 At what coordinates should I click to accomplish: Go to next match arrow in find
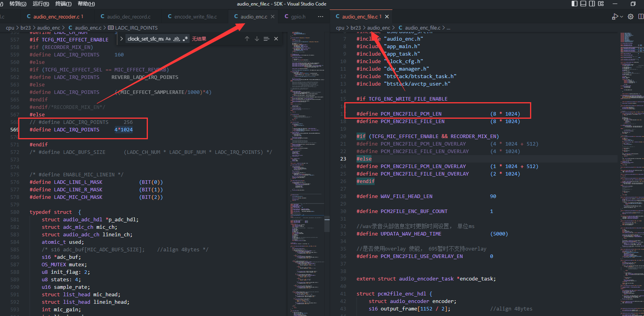point(257,39)
